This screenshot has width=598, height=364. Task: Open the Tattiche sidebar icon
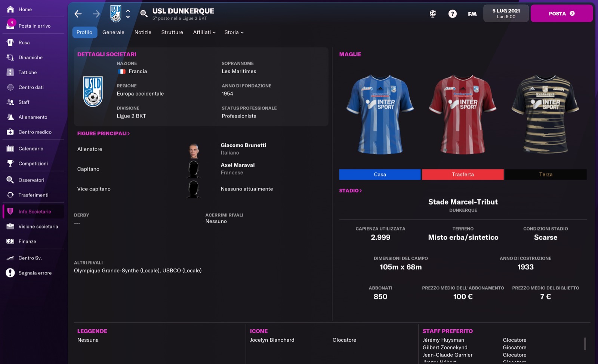[x=10, y=72]
